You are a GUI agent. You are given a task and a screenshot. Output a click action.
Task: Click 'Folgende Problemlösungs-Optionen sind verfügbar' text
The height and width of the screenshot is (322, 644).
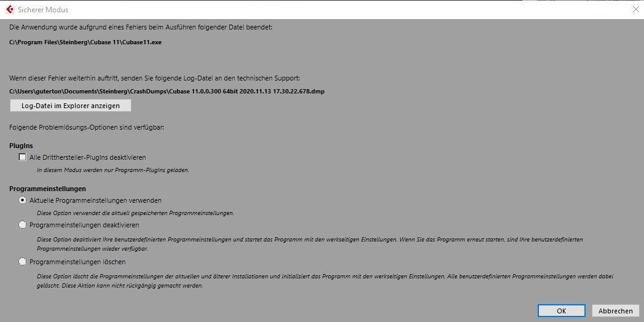[x=92, y=127]
